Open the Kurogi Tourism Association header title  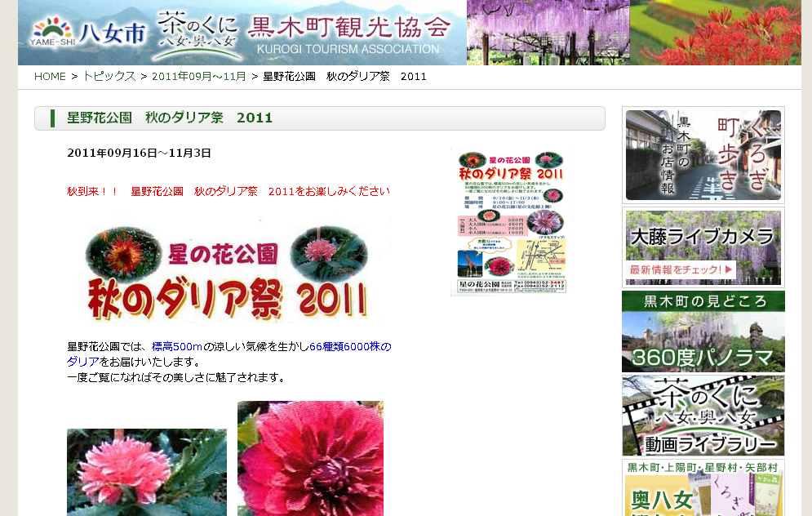coord(348,33)
